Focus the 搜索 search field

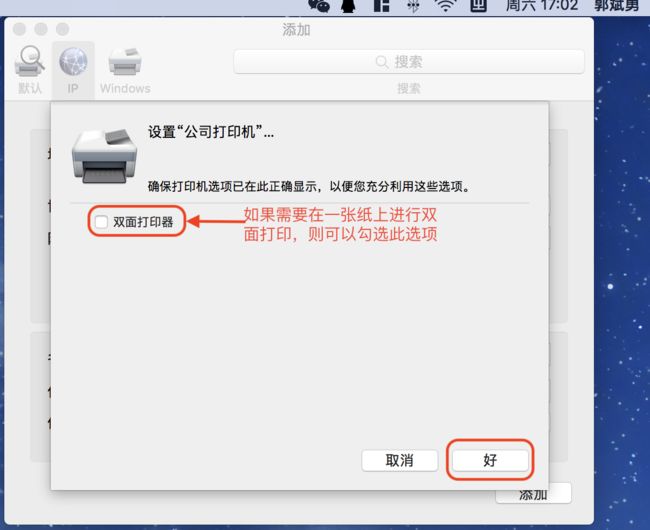click(409, 62)
